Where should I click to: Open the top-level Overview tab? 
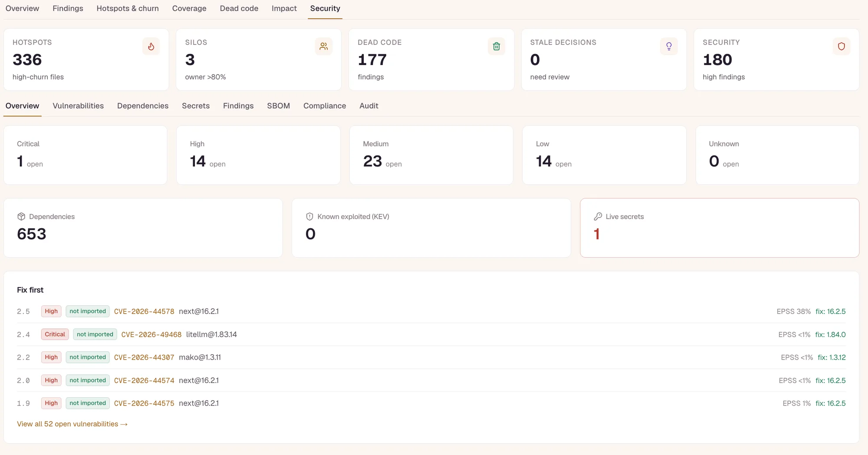pyautogui.click(x=22, y=8)
